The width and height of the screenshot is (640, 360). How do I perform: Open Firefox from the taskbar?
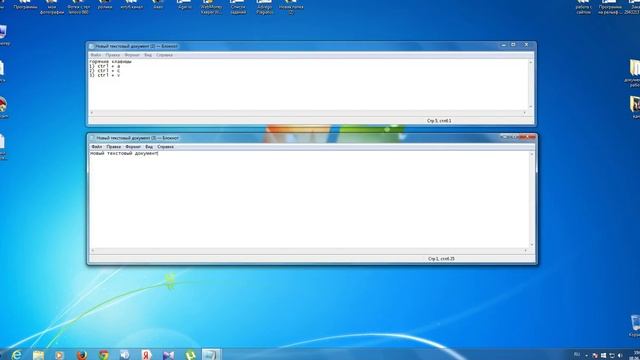[x=82, y=355]
